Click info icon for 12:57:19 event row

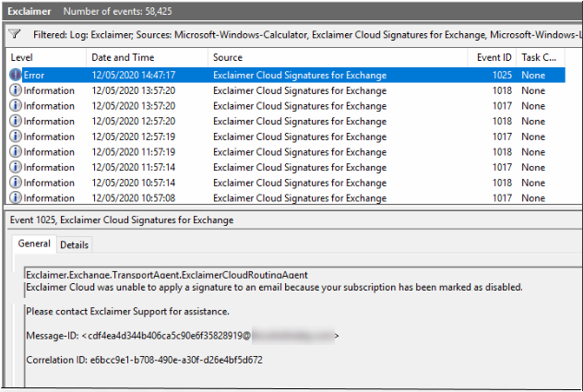click(x=16, y=137)
